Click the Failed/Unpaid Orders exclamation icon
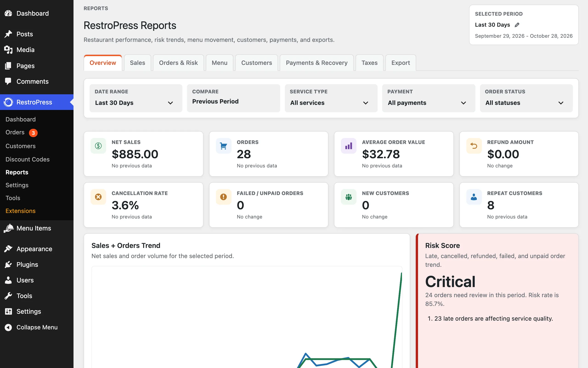Image resolution: width=588 pixels, height=368 pixels. pyautogui.click(x=223, y=197)
